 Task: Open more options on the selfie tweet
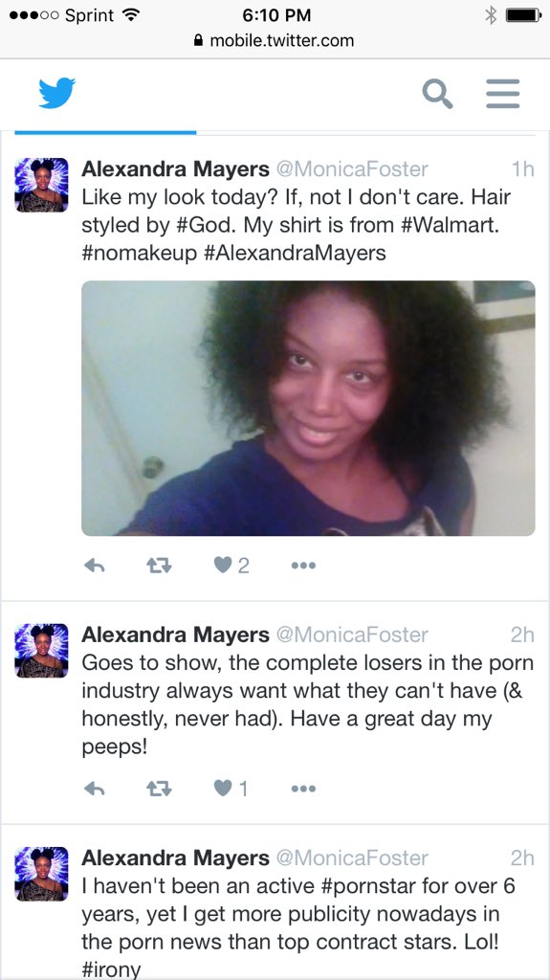coord(304,566)
